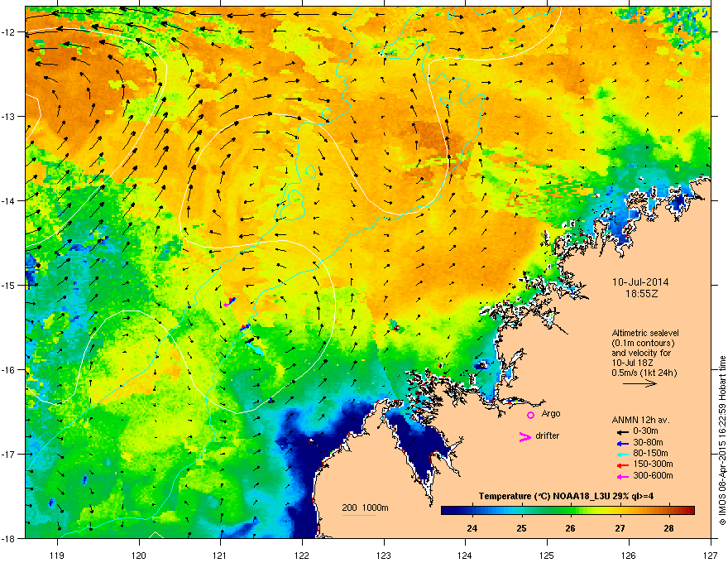Click the colorbar tick label 27
This screenshot has height=563, width=728.
(x=620, y=528)
